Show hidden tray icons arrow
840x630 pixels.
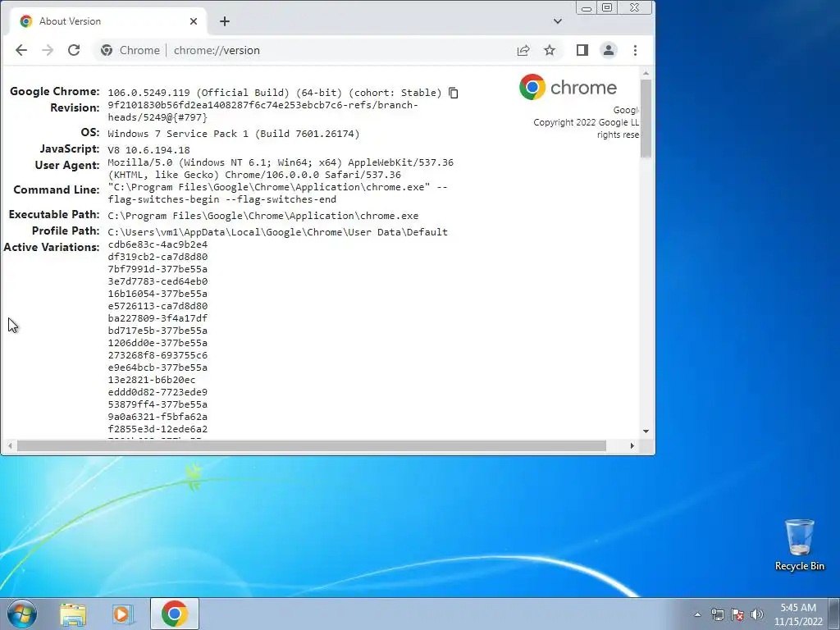click(697, 614)
